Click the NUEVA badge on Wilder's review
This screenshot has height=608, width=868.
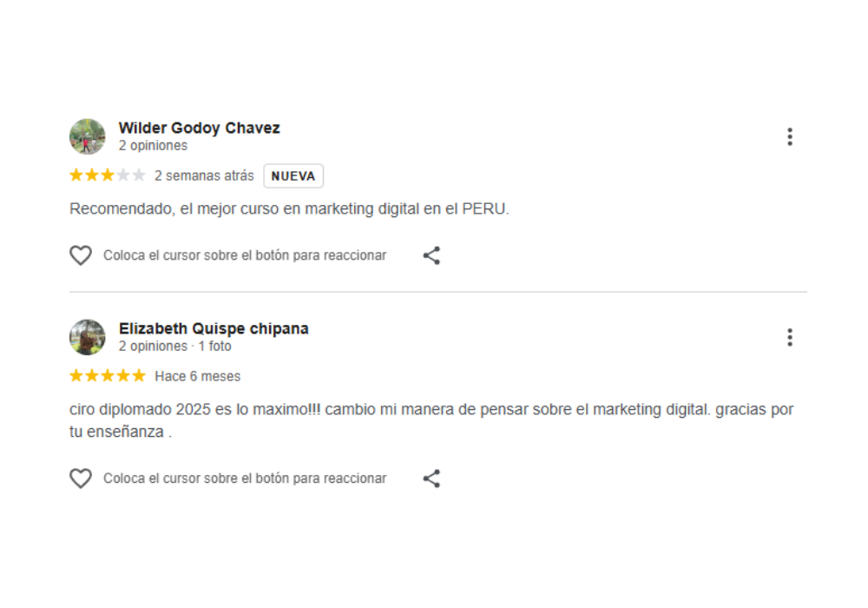pyautogui.click(x=293, y=176)
